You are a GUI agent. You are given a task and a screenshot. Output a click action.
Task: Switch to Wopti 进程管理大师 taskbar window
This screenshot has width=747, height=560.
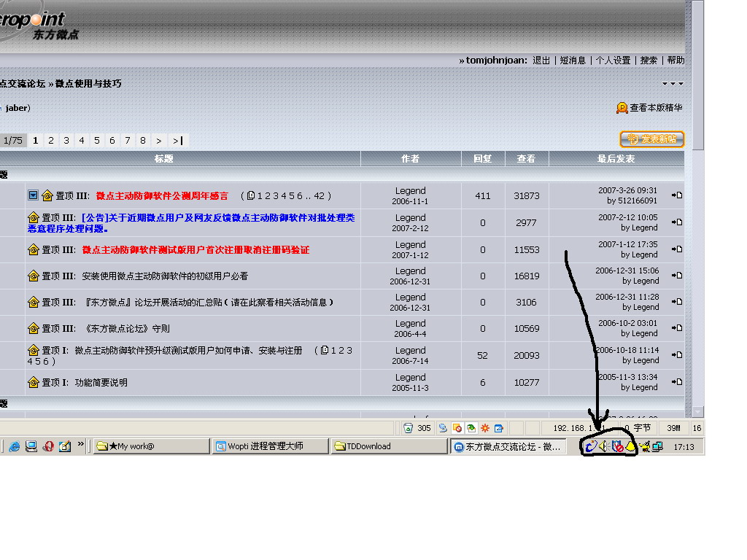tap(270, 446)
